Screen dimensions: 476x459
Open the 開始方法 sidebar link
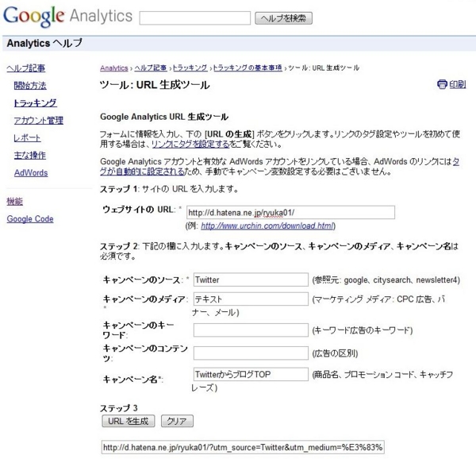tap(30, 86)
